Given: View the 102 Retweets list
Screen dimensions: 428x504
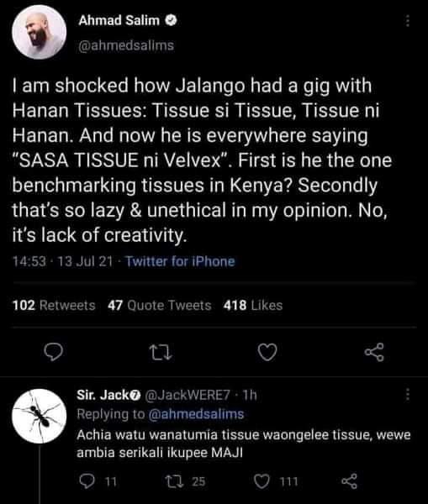Looking at the screenshot, I should (54, 305).
